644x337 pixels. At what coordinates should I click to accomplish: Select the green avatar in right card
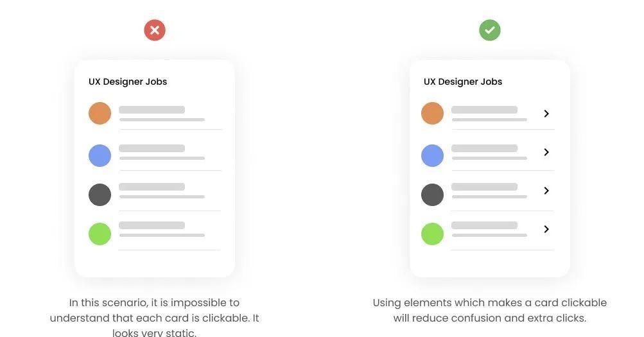433,234
